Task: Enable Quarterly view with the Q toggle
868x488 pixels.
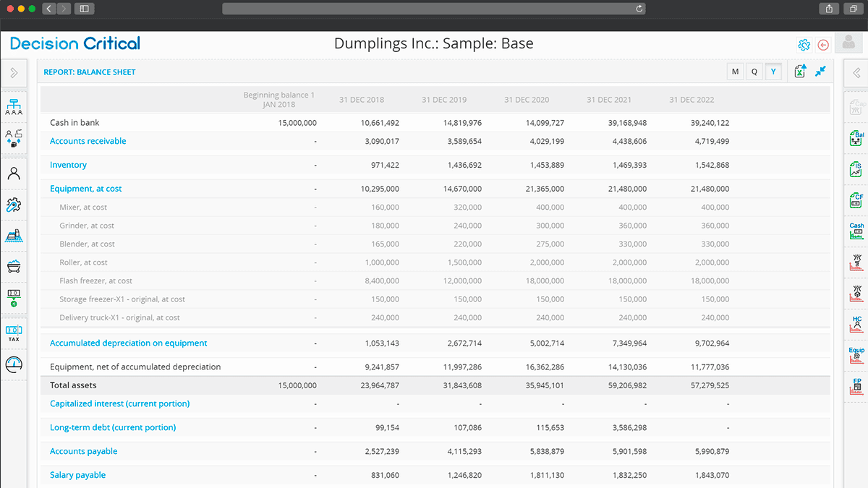Action: (754, 71)
